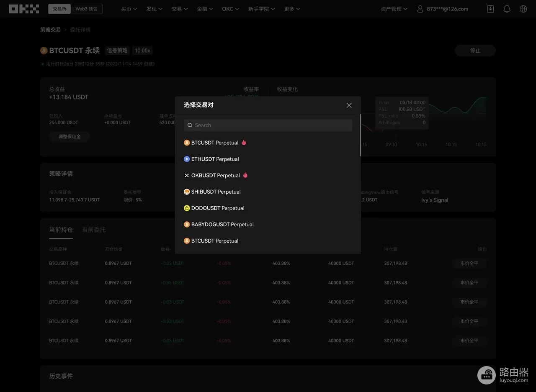Click the 策略详情 section heading

click(x=61, y=174)
